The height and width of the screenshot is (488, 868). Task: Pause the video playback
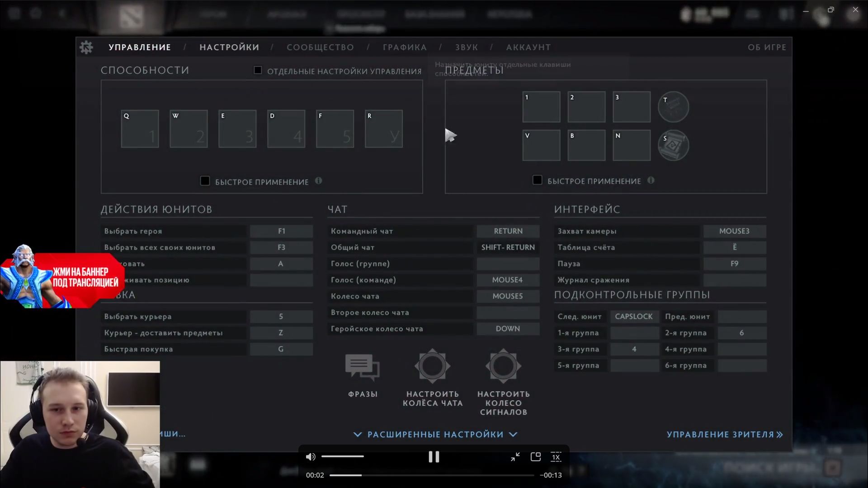434,457
